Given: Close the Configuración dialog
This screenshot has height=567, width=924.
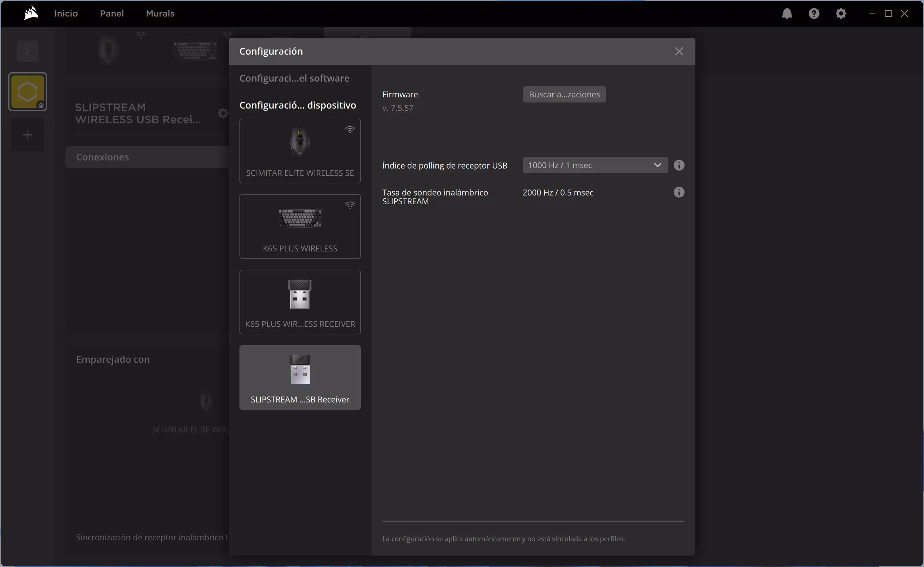Looking at the screenshot, I should point(678,51).
